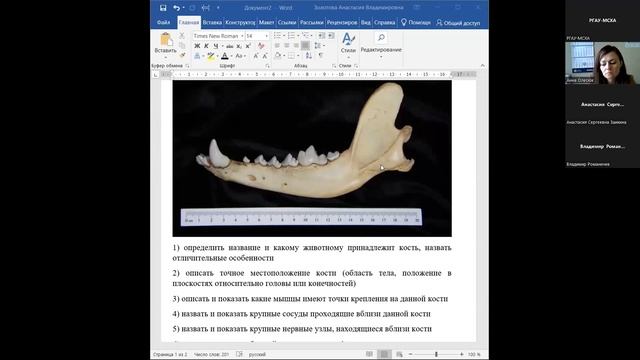Click Число слов word count in status bar
The height and width of the screenshot is (360, 640).
point(211,354)
